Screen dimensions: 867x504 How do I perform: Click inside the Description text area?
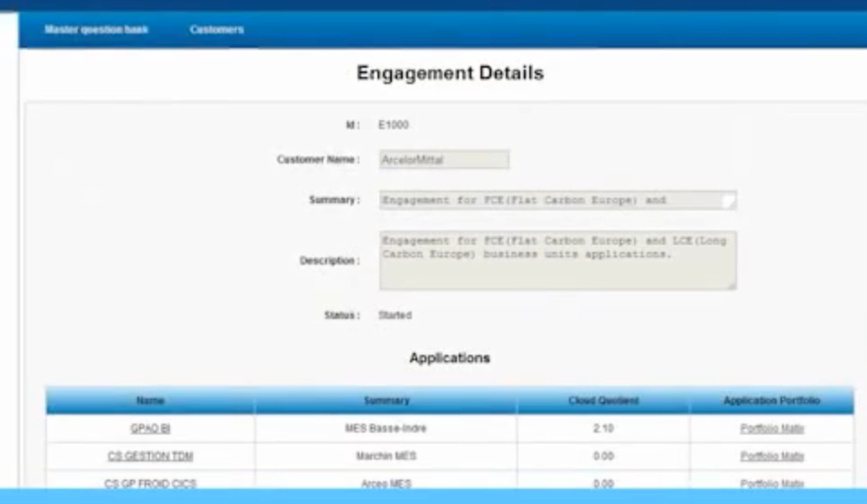point(557,260)
